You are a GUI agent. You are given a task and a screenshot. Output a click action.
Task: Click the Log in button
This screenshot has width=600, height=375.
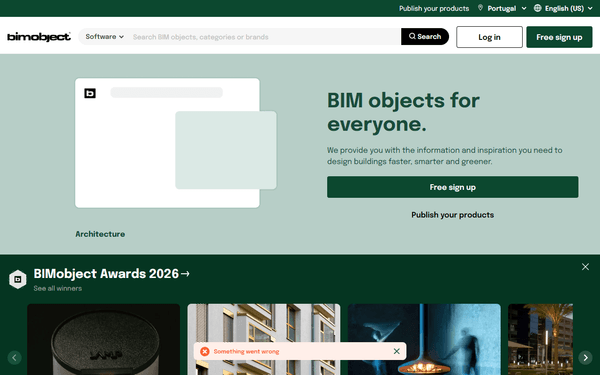[489, 37]
